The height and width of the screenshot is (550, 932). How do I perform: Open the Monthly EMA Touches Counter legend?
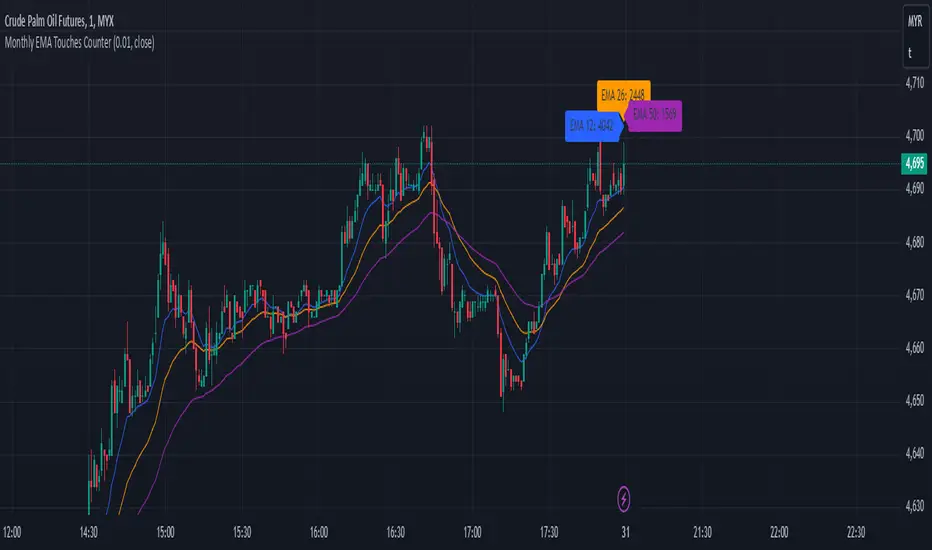[79, 42]
